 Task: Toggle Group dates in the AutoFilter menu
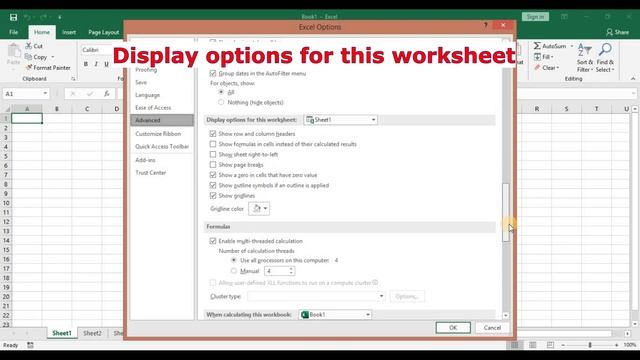213,73
